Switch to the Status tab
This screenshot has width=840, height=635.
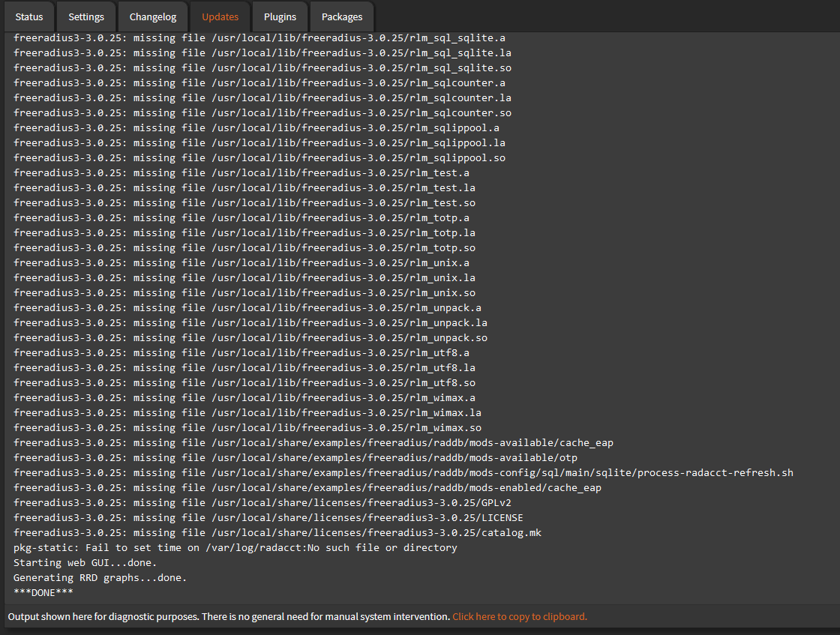28,16
